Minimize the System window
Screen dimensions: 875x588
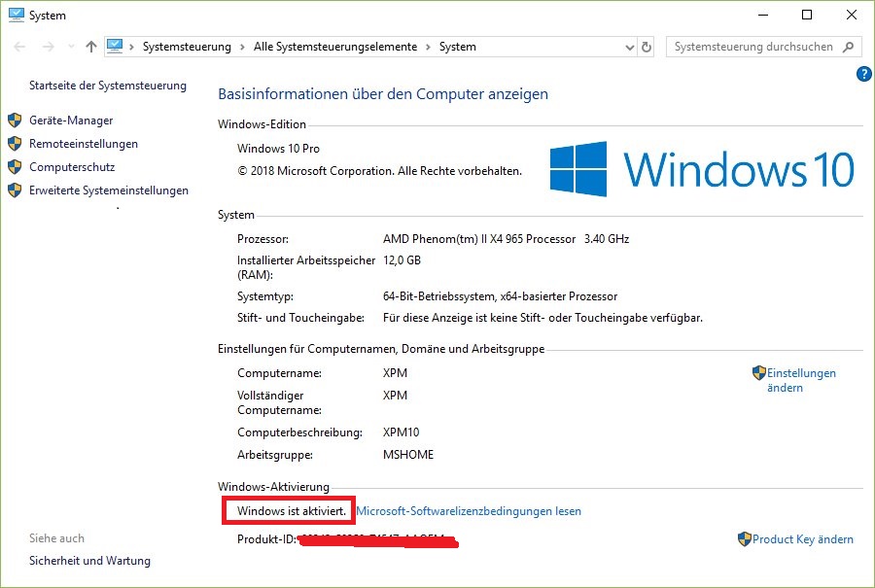click(x=763, y=15)
